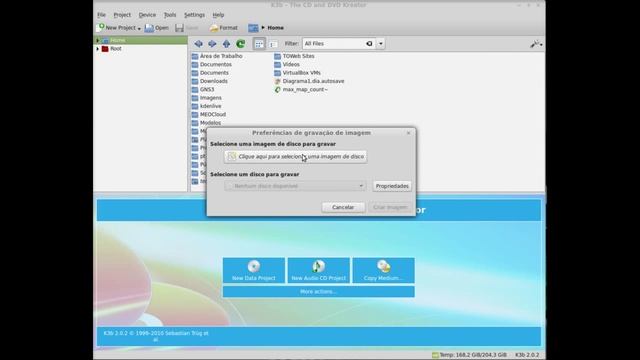This screenshot has height=360, width=640.
Task: Select the TOWeb Sites folder
Action: [x=294, y=56]
